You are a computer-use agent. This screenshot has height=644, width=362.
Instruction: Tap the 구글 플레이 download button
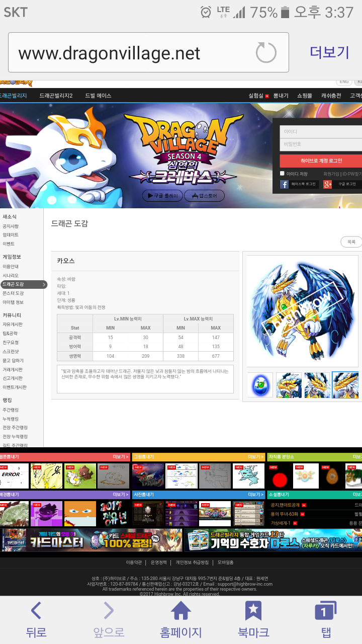tap(162, 196)
